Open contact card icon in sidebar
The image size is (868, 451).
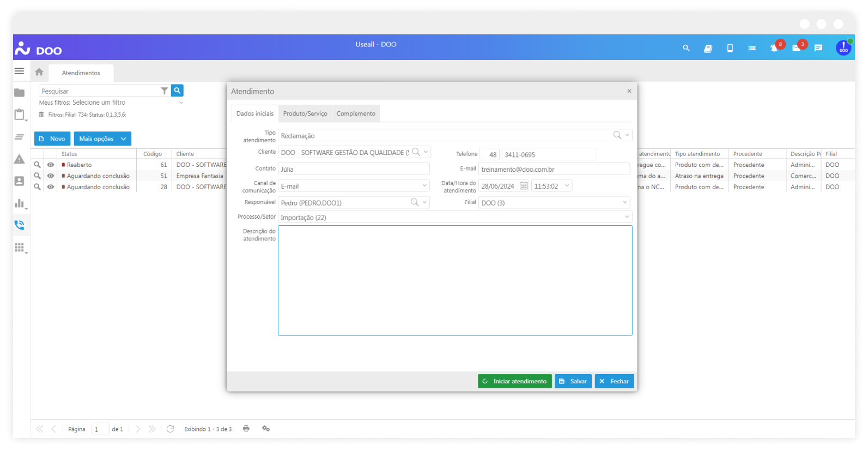coord(20,181)
